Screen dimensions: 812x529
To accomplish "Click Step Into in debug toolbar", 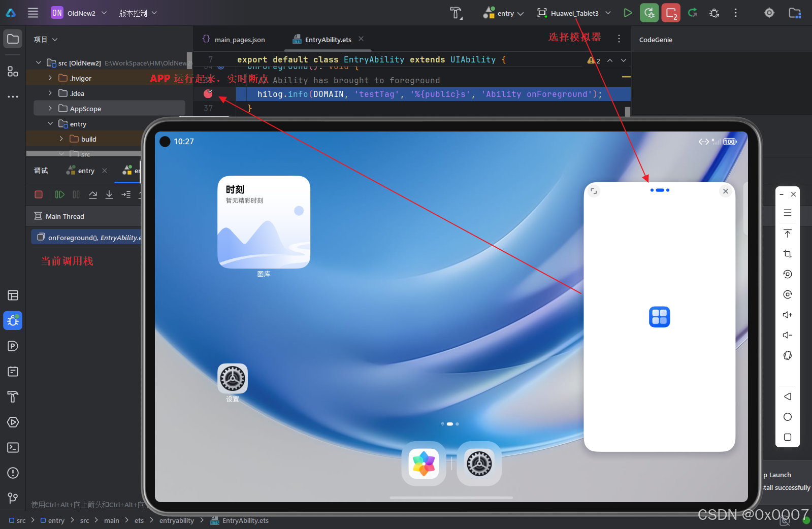I will click(109, 194).
